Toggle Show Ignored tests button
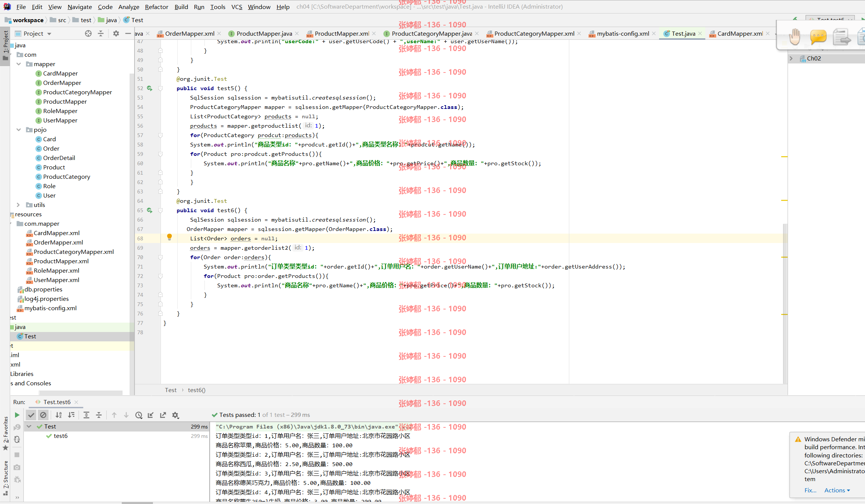This screenshot has width=865, height=504. [43, 415]
